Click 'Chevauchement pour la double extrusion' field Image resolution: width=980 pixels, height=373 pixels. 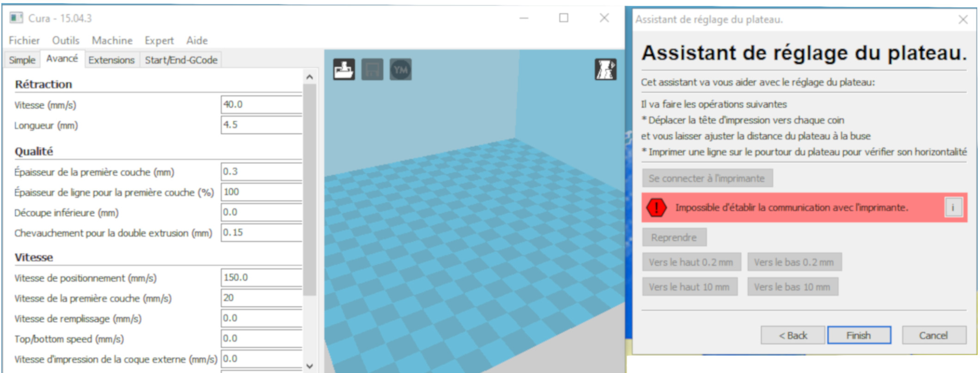pos(261,233)
